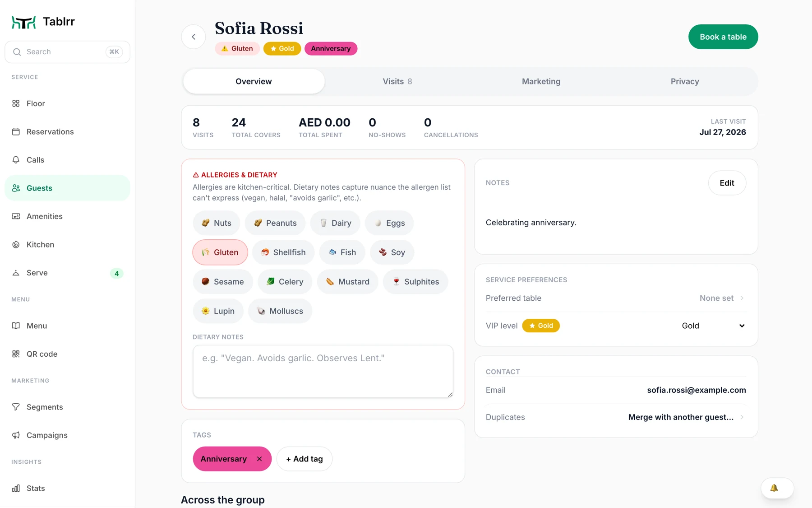Click the Gluten warning badge in header

pyautogui.click(x=237, y=48)
